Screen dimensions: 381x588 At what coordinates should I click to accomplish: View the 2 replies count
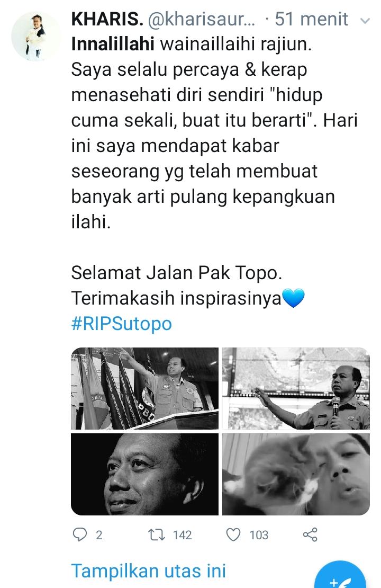pyautogui.click(x=99, y=534)
